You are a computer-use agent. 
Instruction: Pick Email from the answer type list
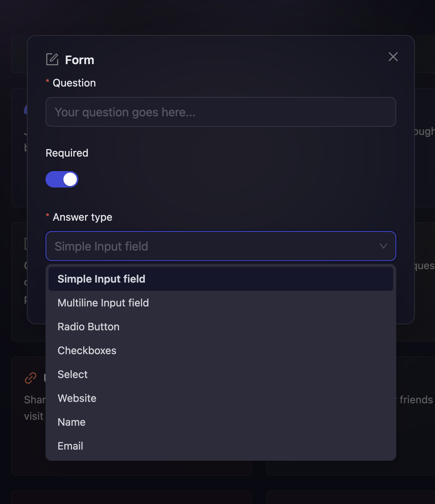[70, 446]
